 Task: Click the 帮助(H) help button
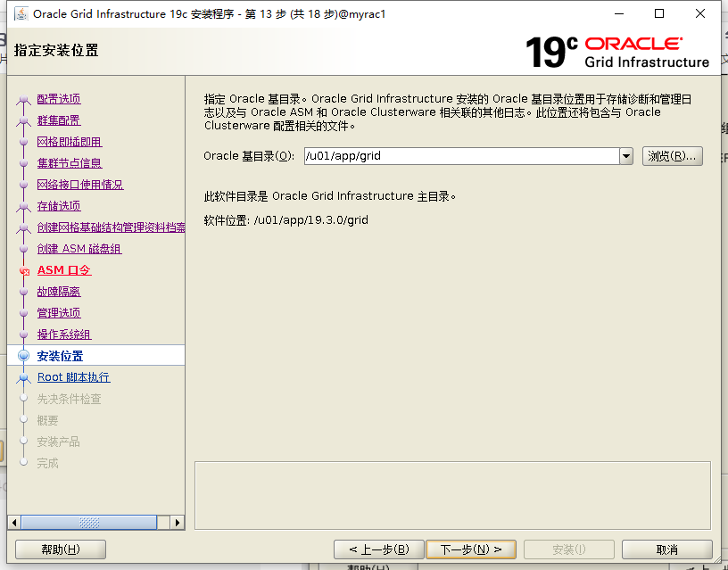point(61,549)
